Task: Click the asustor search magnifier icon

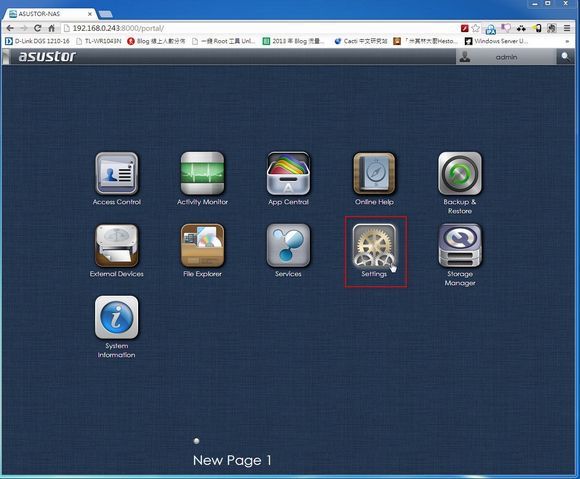Action: click(566, 57)
